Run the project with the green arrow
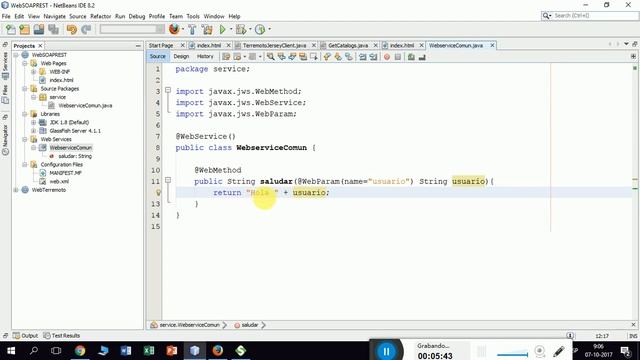 222,29
